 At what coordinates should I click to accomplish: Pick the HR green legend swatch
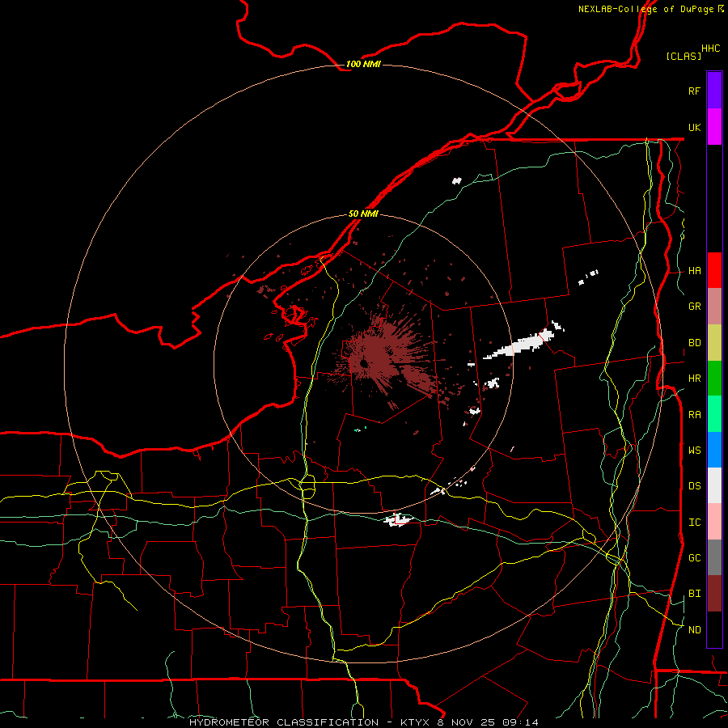pos(714,379)
